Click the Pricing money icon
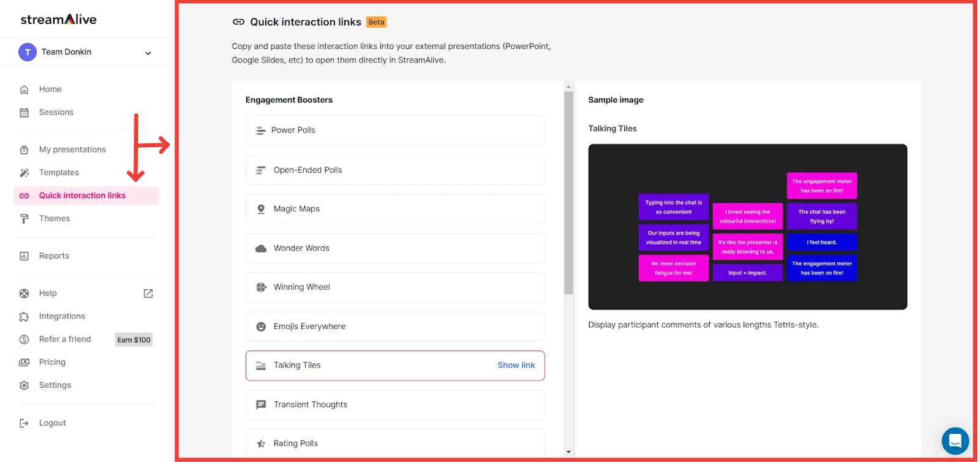980x462 pixels. click(x=24, y=363)
